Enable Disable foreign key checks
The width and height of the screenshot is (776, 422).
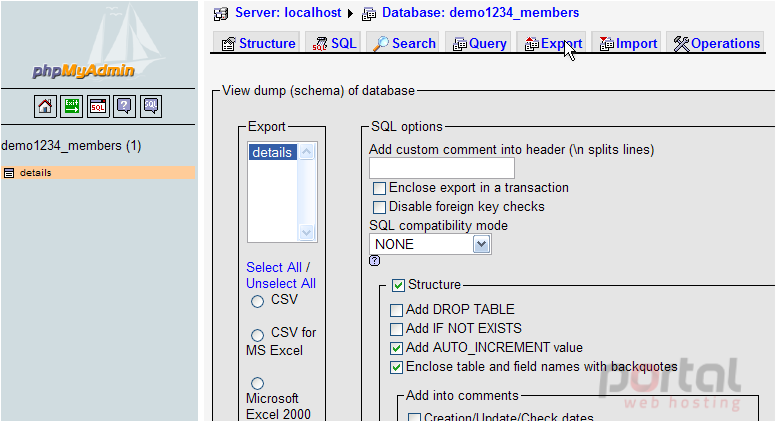click(x=380, y=207)
